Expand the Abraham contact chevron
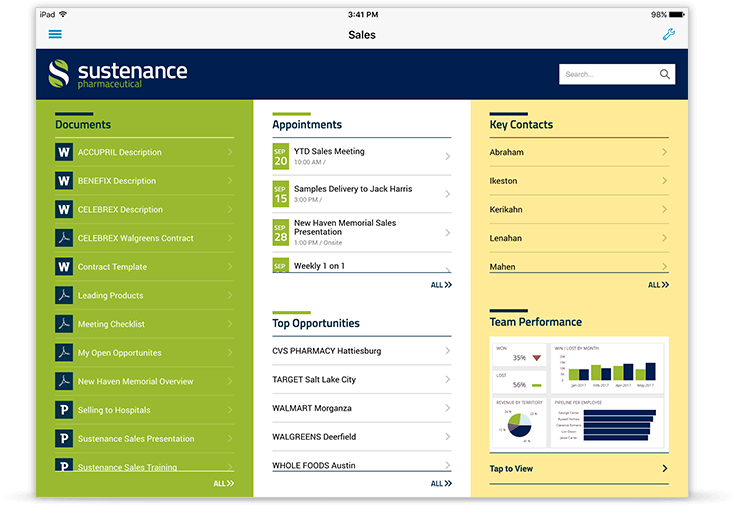This screenshot has height=506, width=735. 664,152
